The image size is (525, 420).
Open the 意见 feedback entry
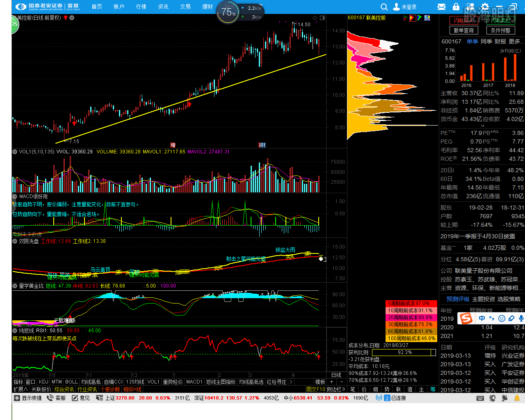81,398
